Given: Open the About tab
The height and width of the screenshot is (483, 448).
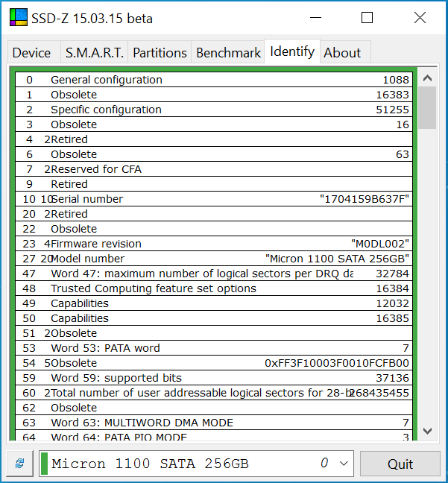Looking at the screenshot, I should point(342,53).
